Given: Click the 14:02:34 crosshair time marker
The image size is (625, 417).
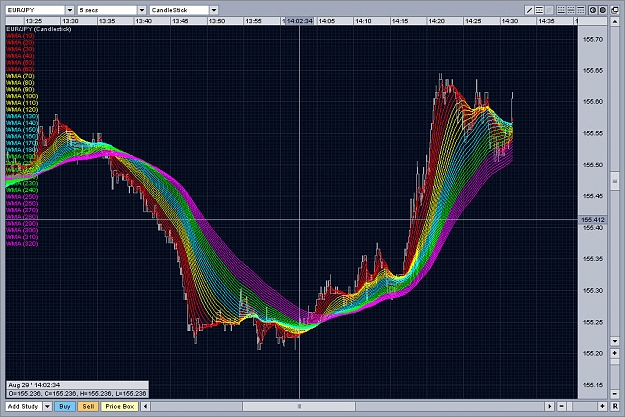Looking at the screenshot, I should point(299,21).
